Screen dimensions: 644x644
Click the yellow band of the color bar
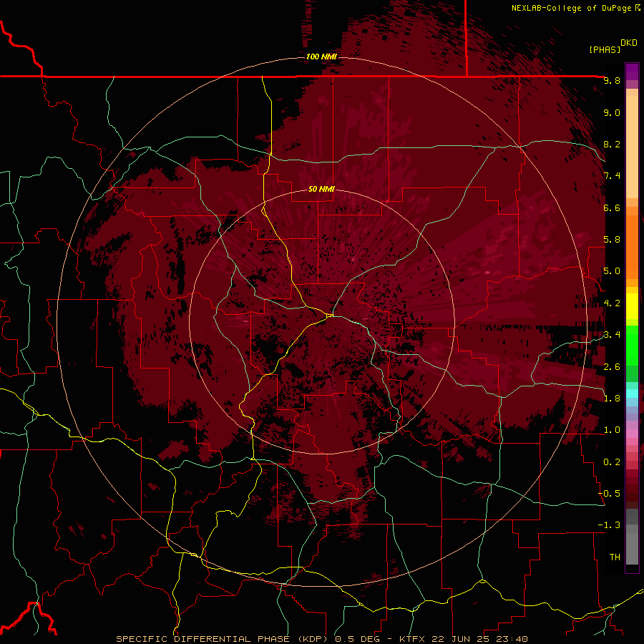(x=632, y=306)
